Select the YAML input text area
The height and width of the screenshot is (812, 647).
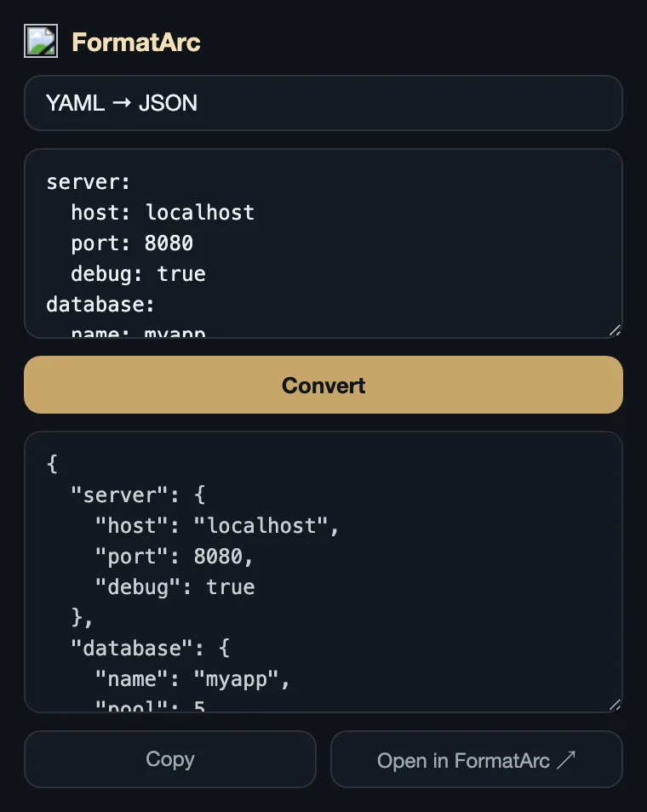(323, 243)
